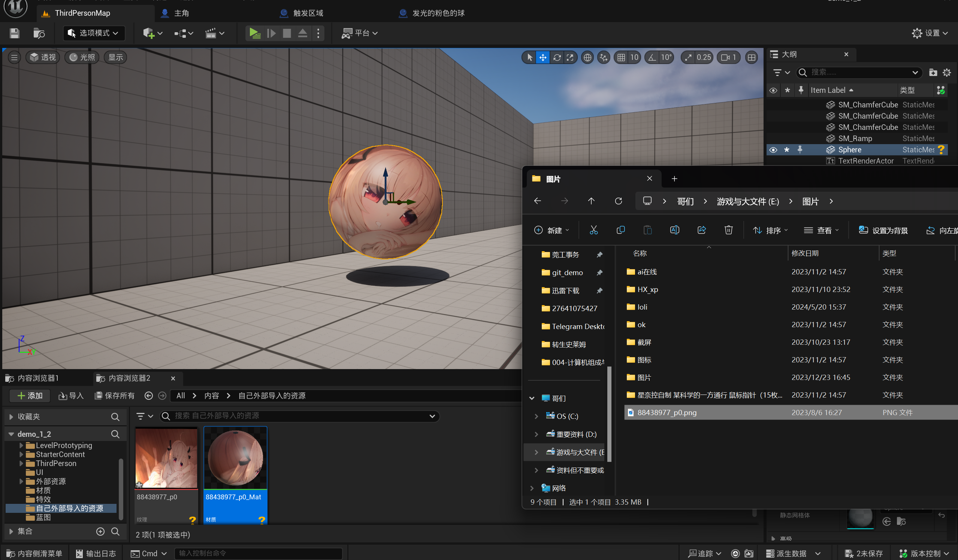
Task: Toggle visibility eye for Sphere actor
Action: point(773,150)
